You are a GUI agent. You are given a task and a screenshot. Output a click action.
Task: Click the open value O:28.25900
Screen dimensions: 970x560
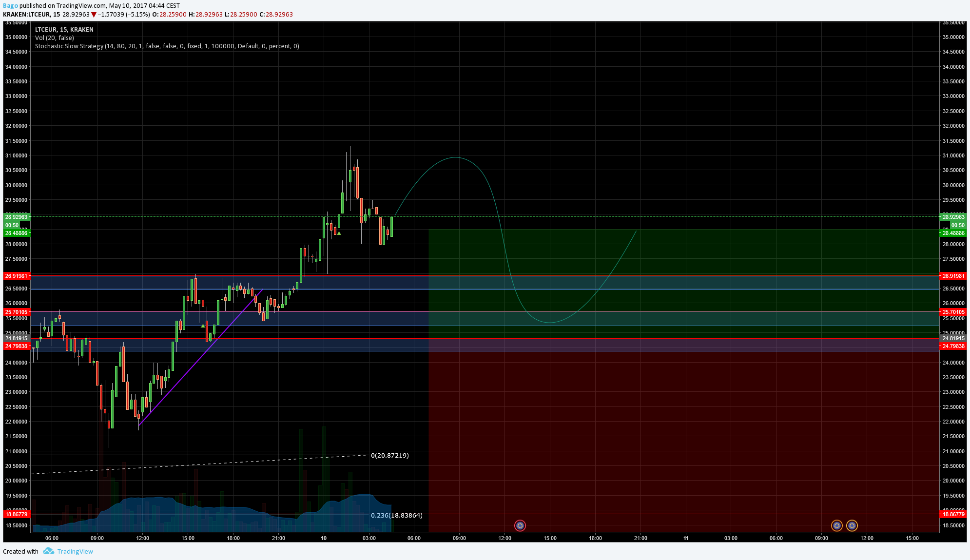tap(169, 15)
